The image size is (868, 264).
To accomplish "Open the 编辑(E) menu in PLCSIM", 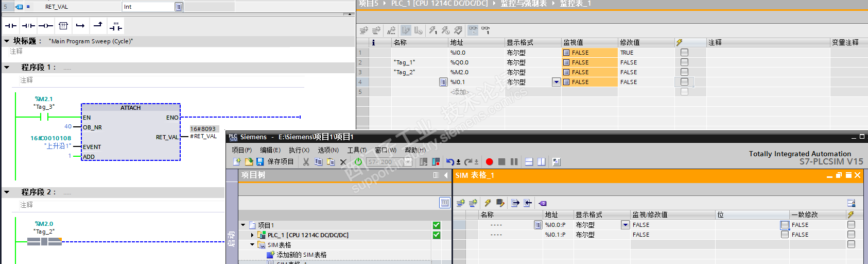I will point(270,150).
